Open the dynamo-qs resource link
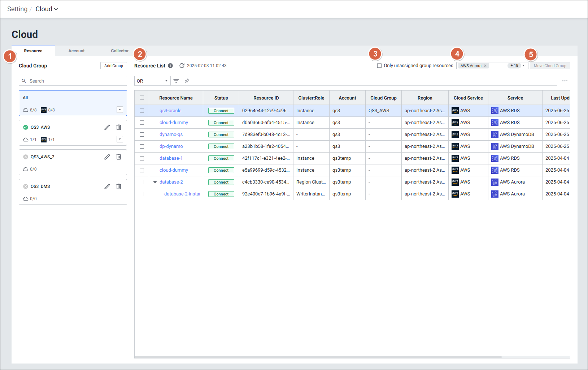 (171, 135)
